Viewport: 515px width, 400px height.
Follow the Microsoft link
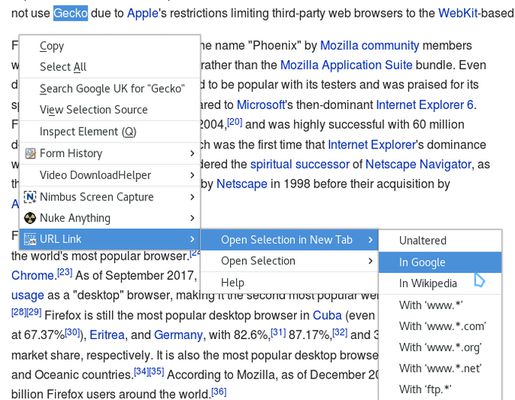point(261,105)
